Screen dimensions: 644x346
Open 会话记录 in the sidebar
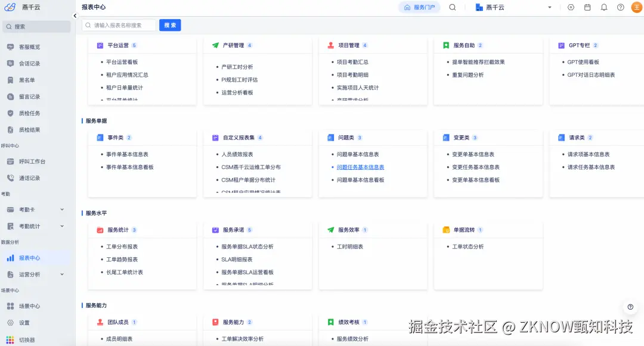click(x=30, y=64)
